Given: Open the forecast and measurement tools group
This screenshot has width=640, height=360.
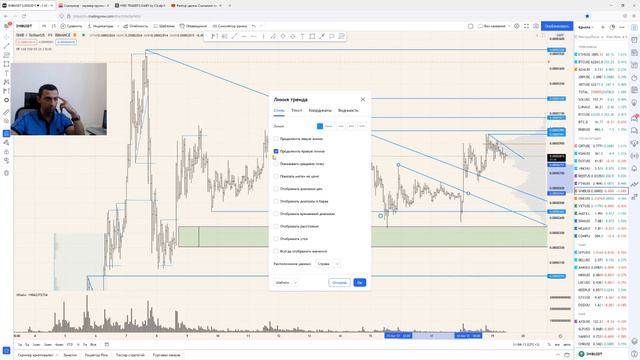Looking at the screenshot, I should [x=6, y=91].
